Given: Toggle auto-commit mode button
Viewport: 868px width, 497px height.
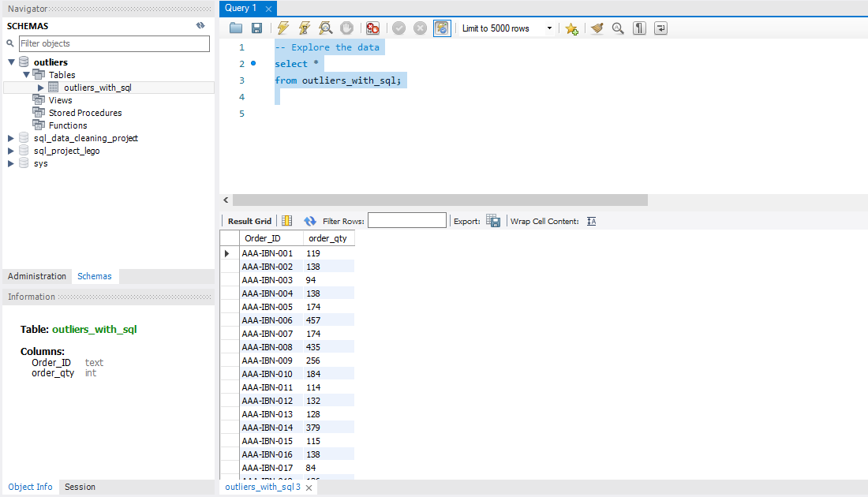Looking at the screenshot, I should point(442,28).
